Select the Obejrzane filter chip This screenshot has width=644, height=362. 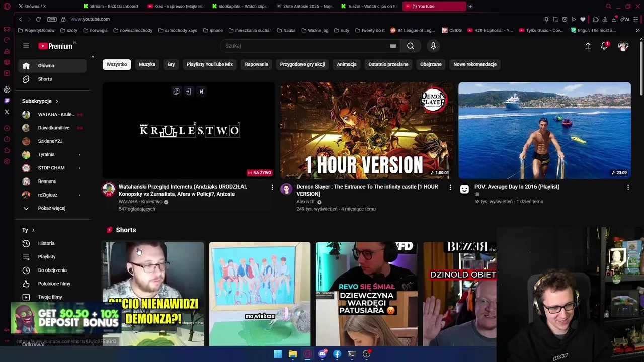(431, 64)
